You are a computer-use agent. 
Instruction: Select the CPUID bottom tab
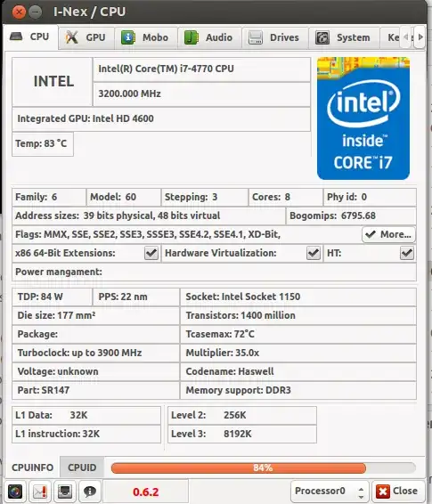click(82, 467)
